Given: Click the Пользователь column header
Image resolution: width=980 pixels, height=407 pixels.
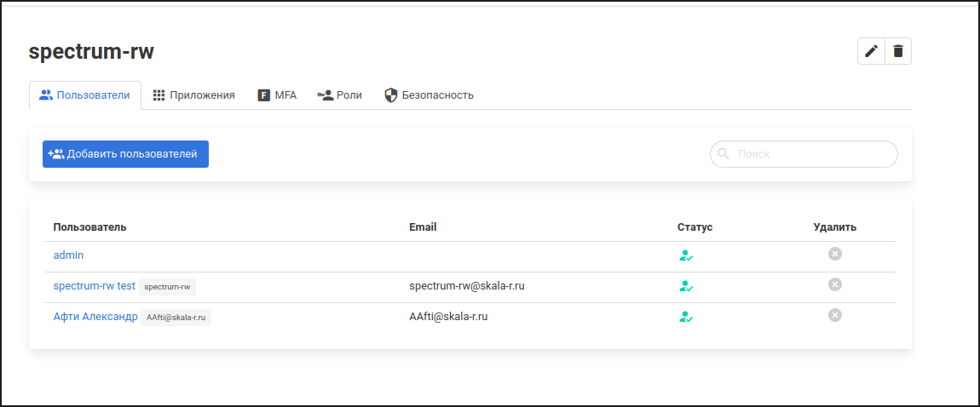Looking at the screenshot, I should point(89,227).
